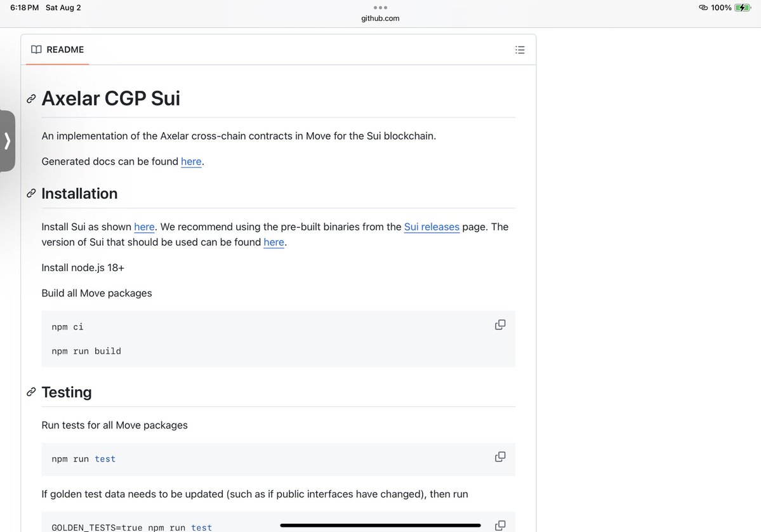Click the 100% battery percentage text
761x532 pixels.
click(721, 8)
